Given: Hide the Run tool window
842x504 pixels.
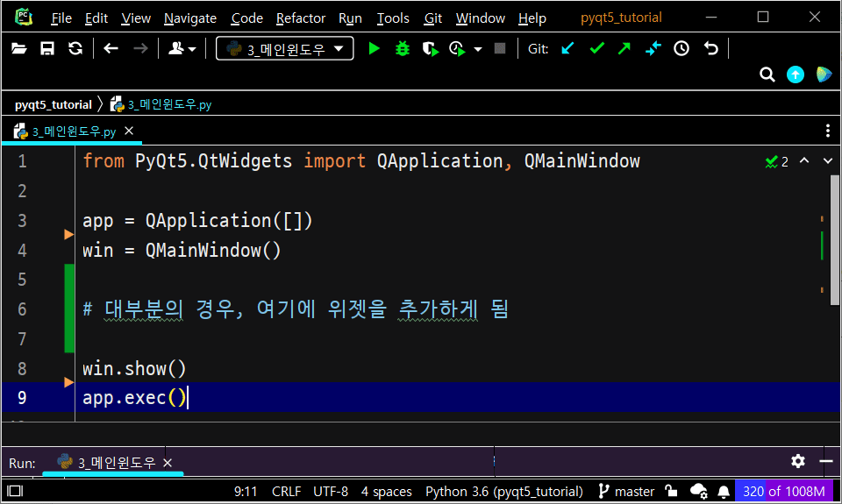Looking at the screenshot, I should tap(826, 461).
